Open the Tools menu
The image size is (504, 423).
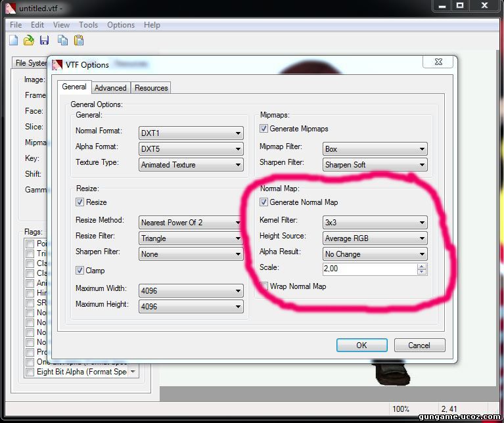tap(89, 25)
